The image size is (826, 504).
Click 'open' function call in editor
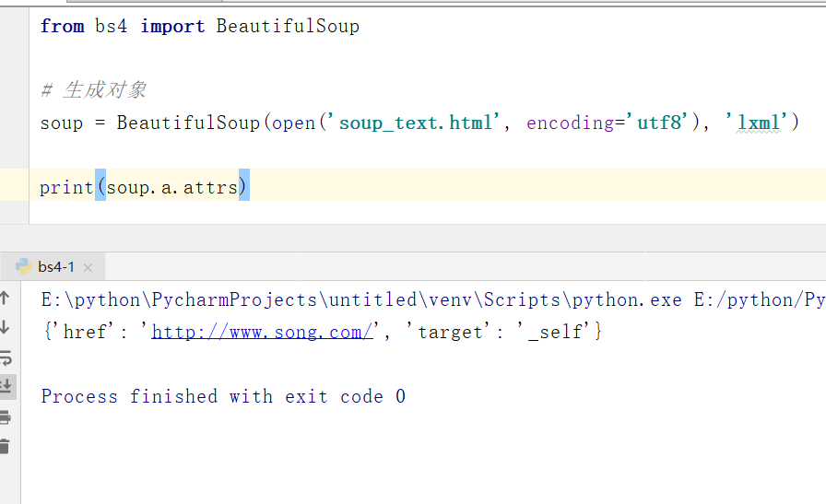coord(293,123)
